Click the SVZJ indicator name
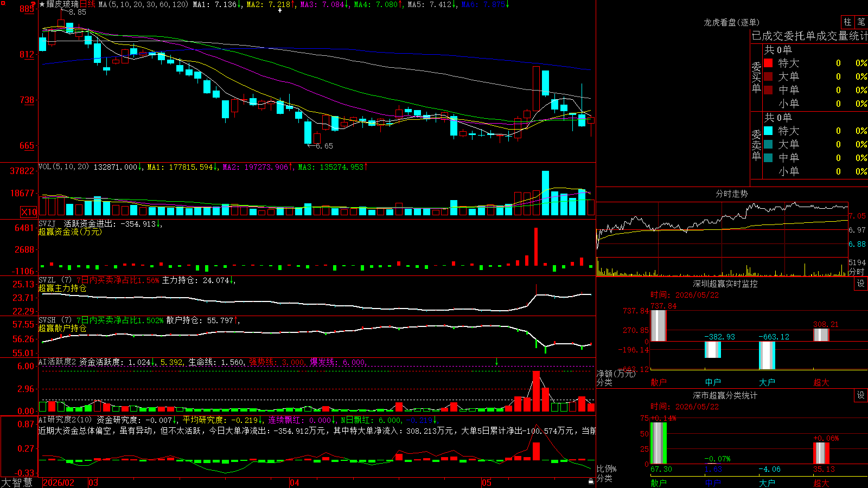868x488 pixels. (47, 223)
